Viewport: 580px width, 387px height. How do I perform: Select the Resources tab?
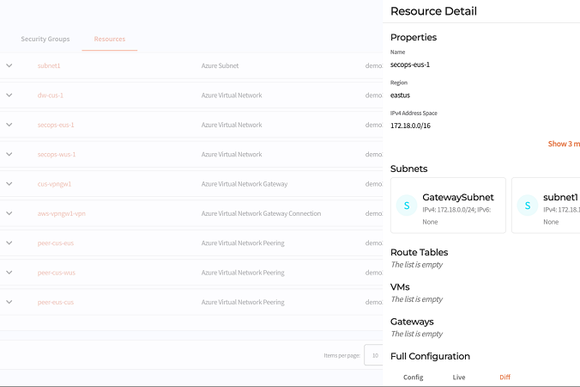point(109,39)
